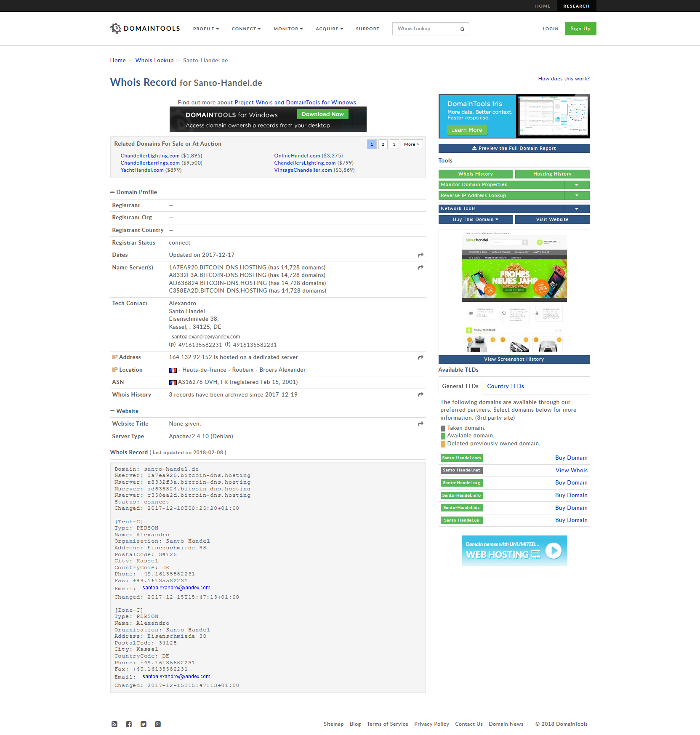The height and width of the screenshot is (735, 700).
Task: Open OnlineHandel.com sale link
Action: (x=297, y=156)
